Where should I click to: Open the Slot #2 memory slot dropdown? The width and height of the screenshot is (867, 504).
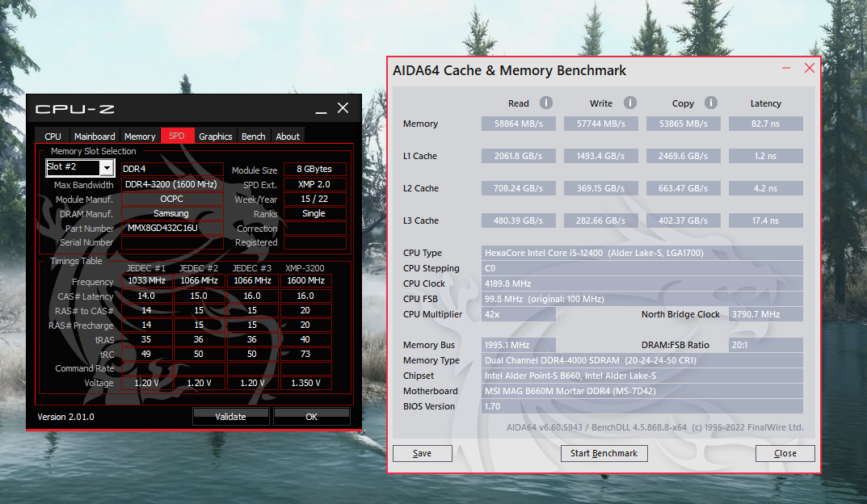pyautogui.click(x=107, y=167)
